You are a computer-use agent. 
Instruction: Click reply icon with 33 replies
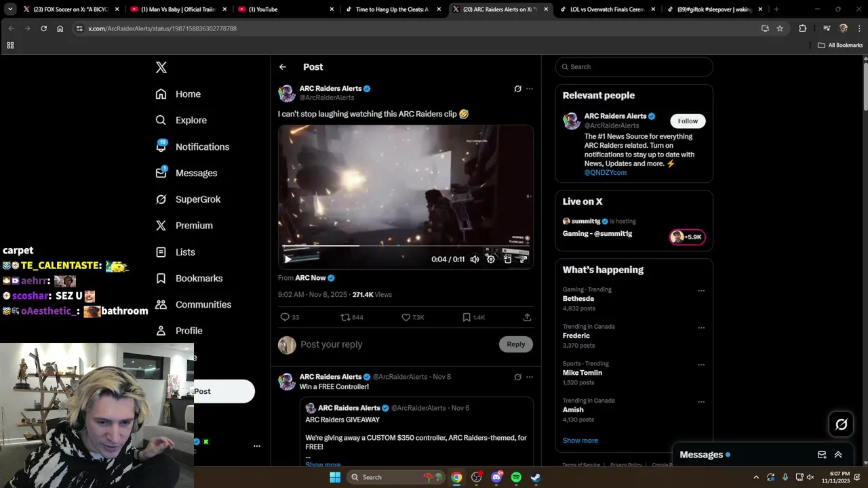click(x=290, y=317)
